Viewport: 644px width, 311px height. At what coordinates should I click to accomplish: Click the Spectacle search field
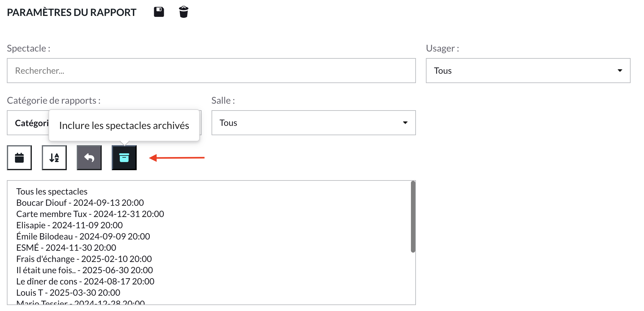click(x=211, y=71)
